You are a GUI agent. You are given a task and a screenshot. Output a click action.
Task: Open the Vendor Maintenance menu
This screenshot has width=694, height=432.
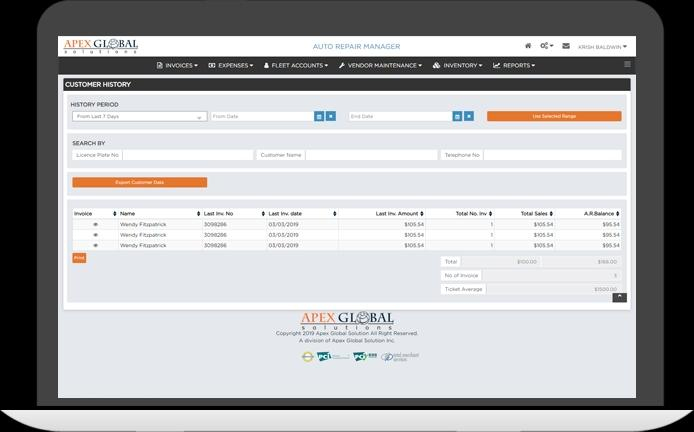(380, 66)
